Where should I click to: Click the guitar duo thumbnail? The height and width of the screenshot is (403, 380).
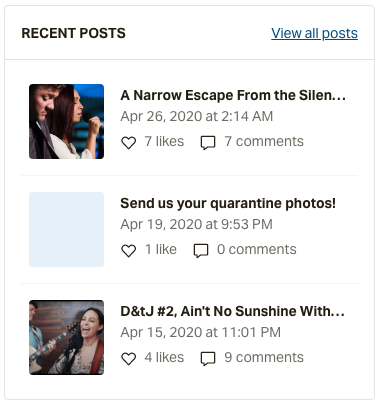pos(66,337)
